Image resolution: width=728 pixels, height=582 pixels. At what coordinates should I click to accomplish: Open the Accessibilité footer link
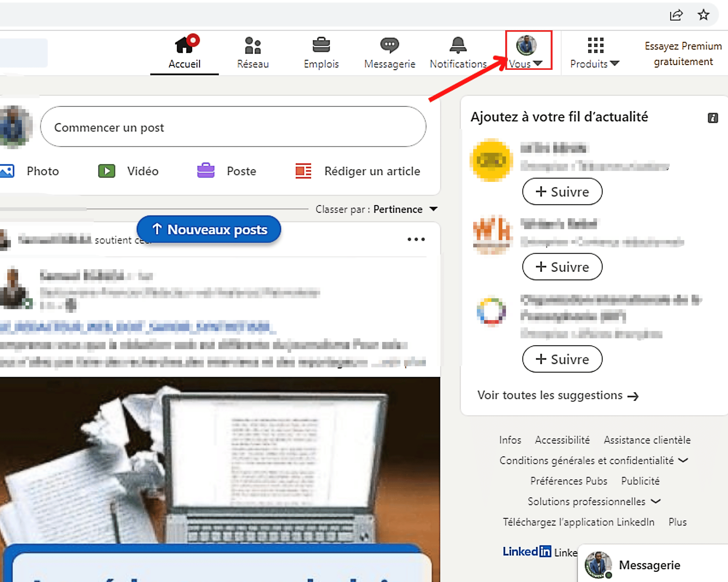pos(562,440)
